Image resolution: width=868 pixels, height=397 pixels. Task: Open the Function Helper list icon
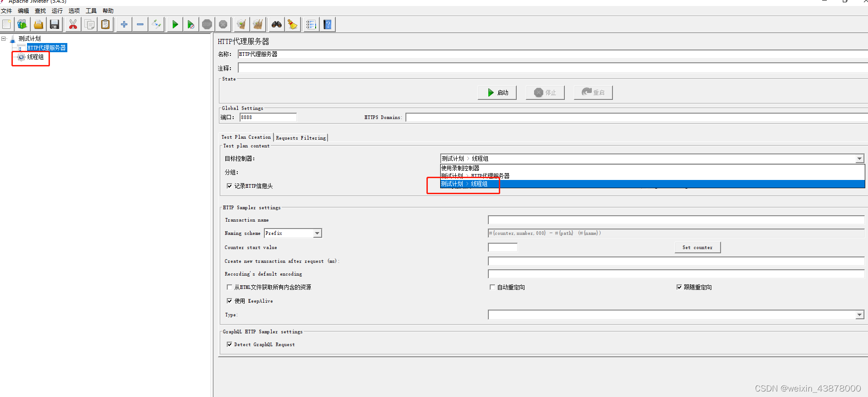click(311, 24)
